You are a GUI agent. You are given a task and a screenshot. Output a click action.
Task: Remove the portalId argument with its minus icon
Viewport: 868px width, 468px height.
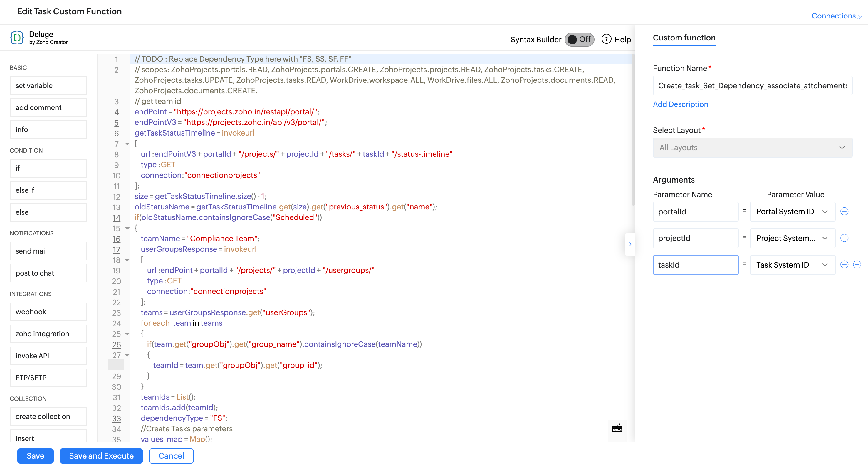[844, 212]
